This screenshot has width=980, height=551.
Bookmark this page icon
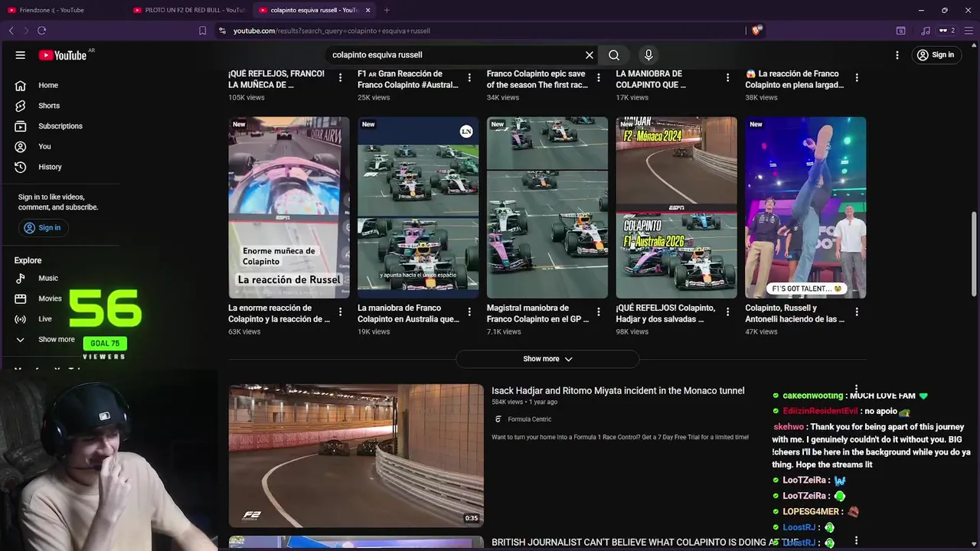(x=202, y=31)
